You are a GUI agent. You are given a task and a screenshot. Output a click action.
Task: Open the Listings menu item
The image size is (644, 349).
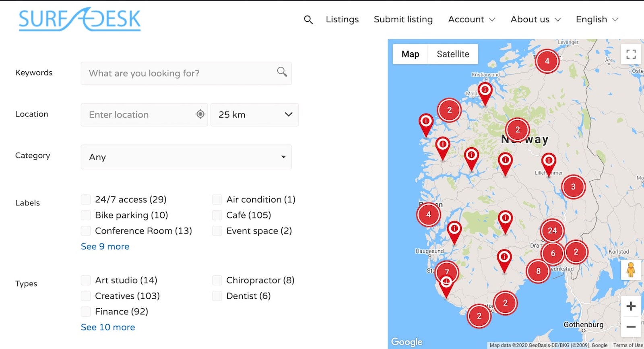tap(342, 19)
